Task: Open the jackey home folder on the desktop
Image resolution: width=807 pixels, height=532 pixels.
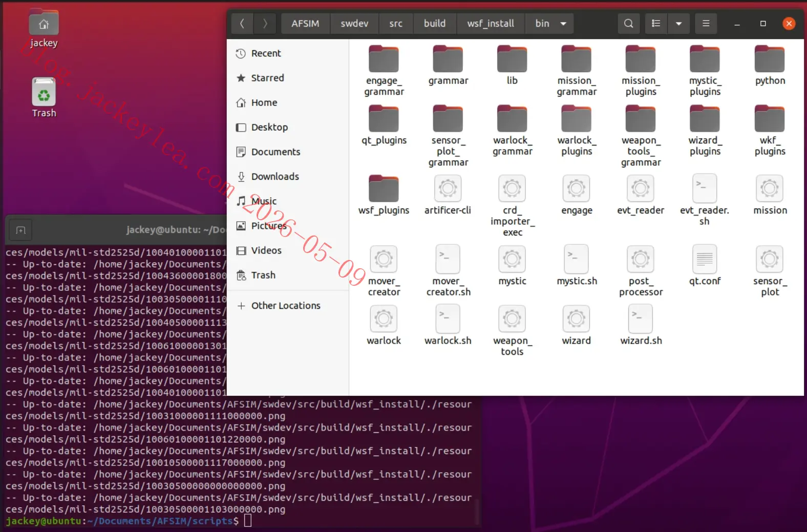Action: click(44, 29)
